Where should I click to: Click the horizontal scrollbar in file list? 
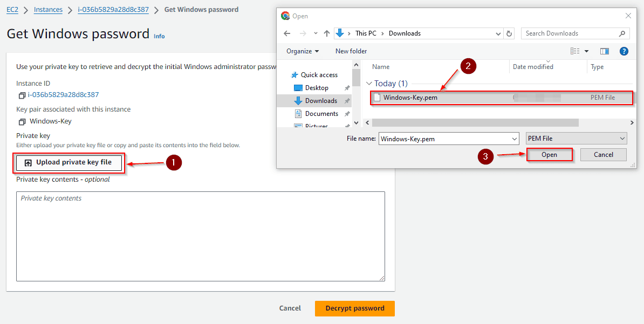pyautogui.click(x=475, y=122)
